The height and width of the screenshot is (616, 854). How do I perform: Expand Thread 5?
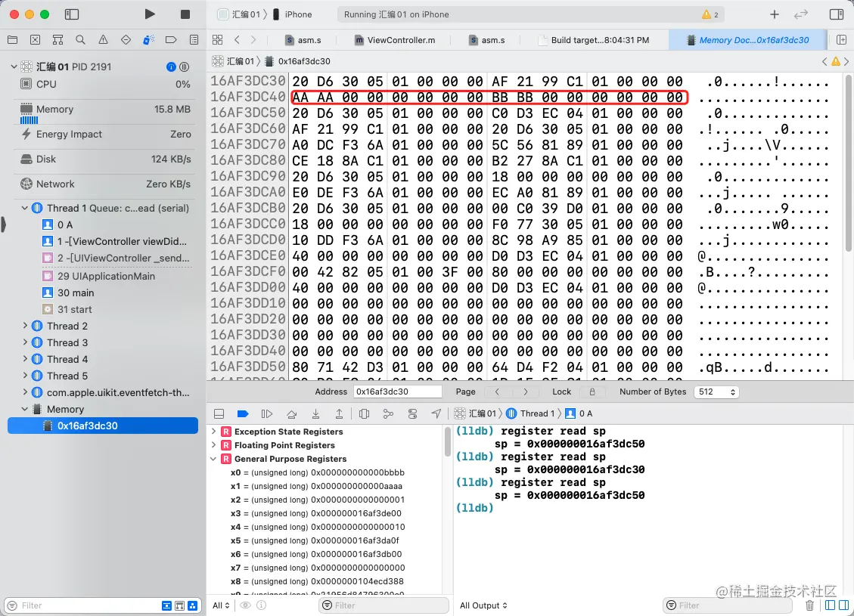[24, 376]
